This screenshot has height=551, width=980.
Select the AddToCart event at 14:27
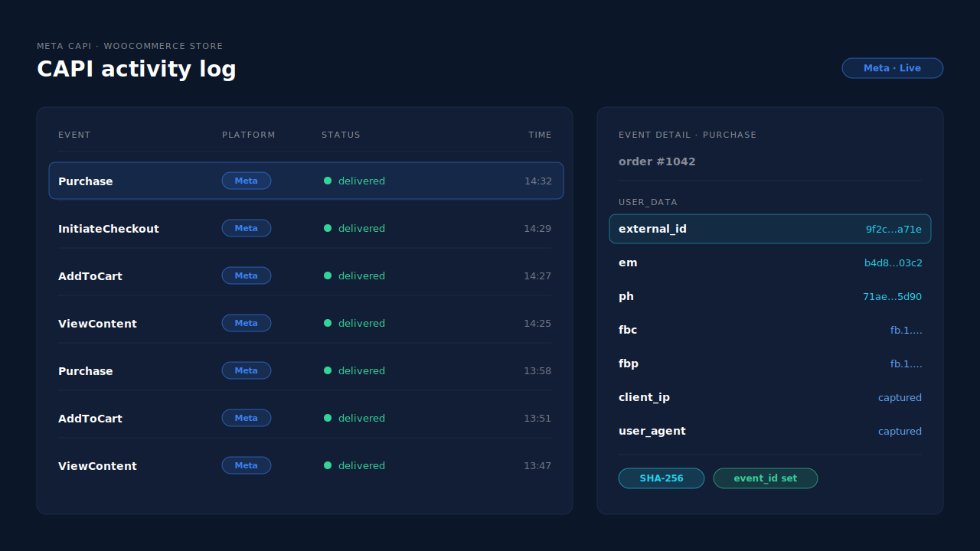306,275
